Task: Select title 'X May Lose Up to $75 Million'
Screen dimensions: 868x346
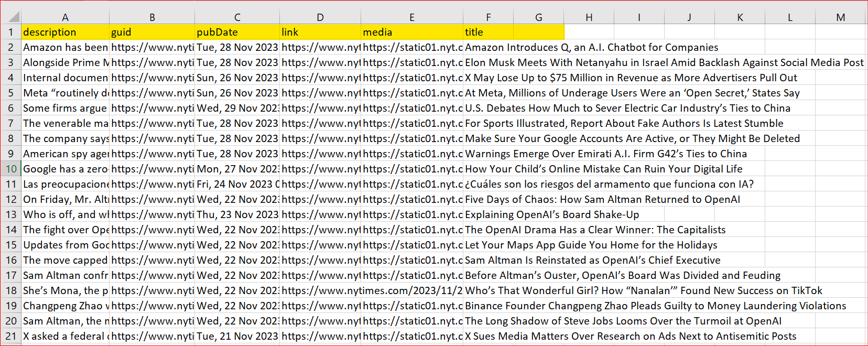Action: [631, 78]
